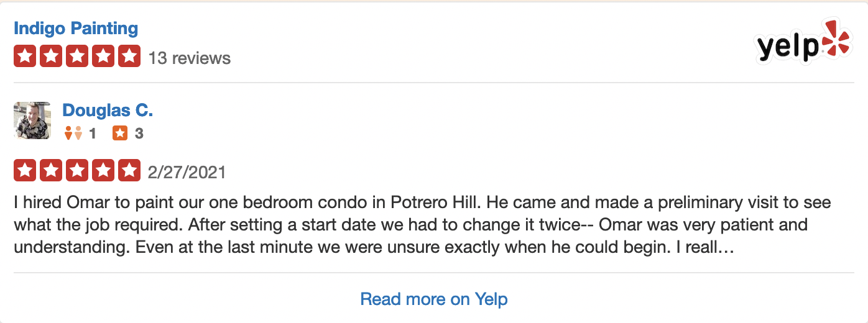Click the 13 reviews count
868x323 pixels.
pyautogui.click(x=190, y=58)
